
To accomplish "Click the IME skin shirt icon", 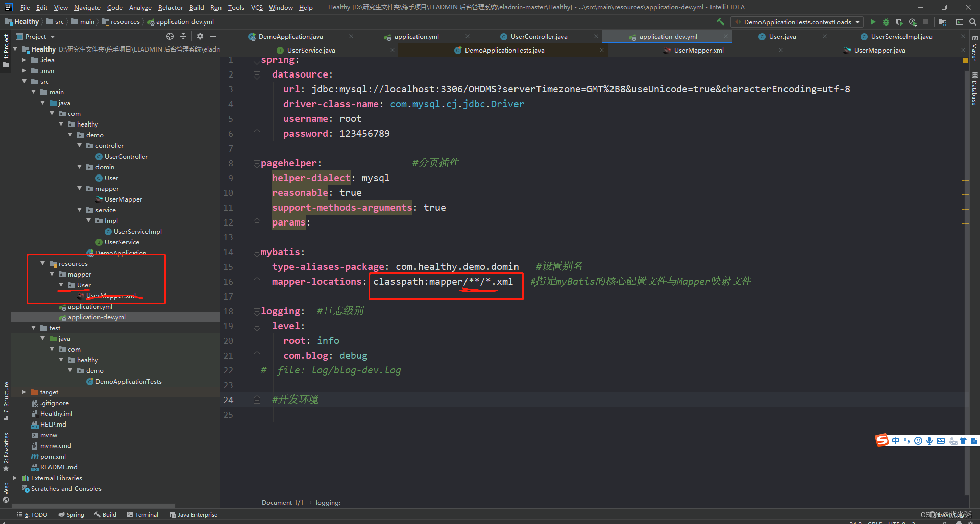I will point(963,441).
